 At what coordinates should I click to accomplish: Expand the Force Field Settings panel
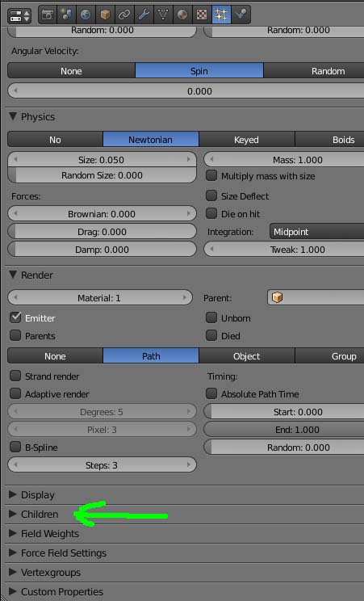coord(13,553)
